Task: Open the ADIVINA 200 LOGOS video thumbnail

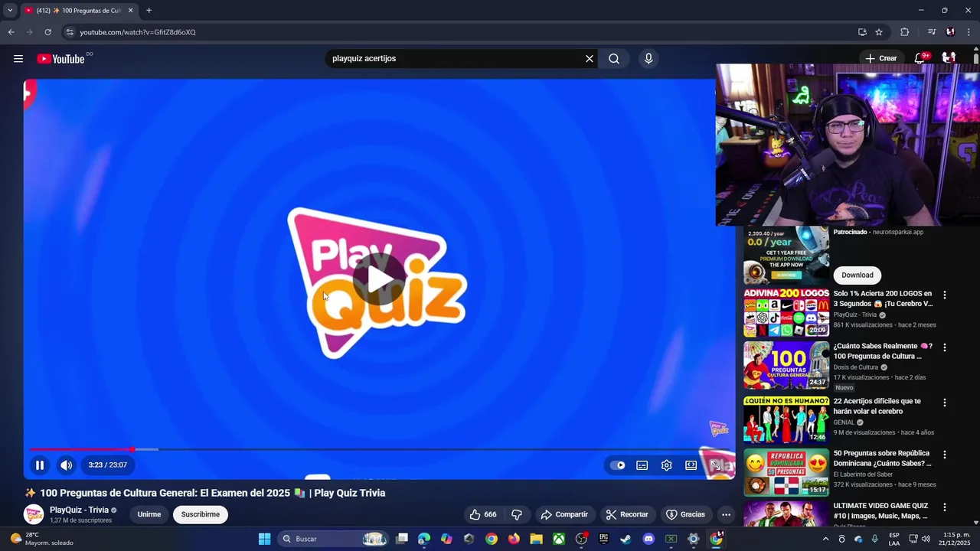Action: (x=786, y=313)
